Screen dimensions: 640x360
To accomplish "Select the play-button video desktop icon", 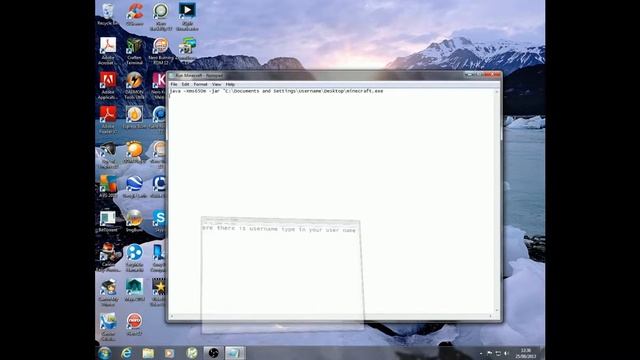I will pos(187,16).
